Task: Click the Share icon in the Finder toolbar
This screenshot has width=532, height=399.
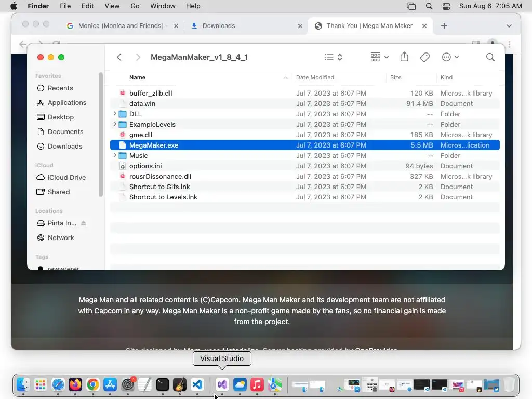Action: click(404, 57)
